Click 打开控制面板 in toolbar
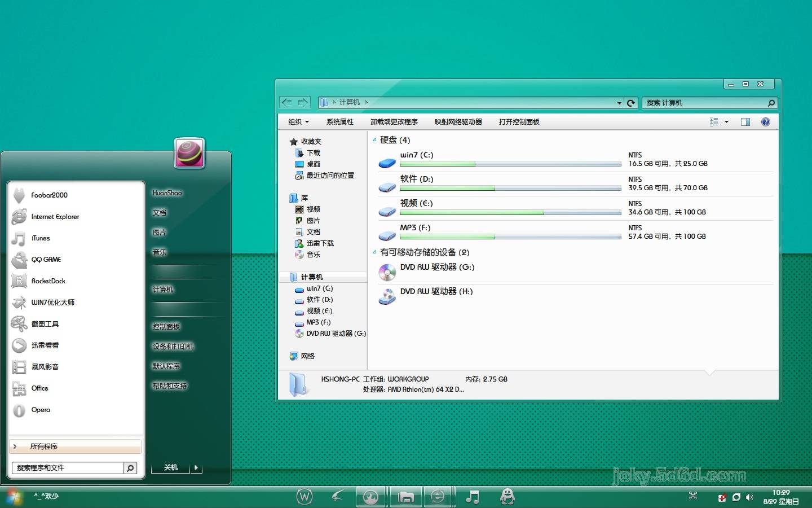This screenshot has width=812, height=508. [x=519, y=122]
